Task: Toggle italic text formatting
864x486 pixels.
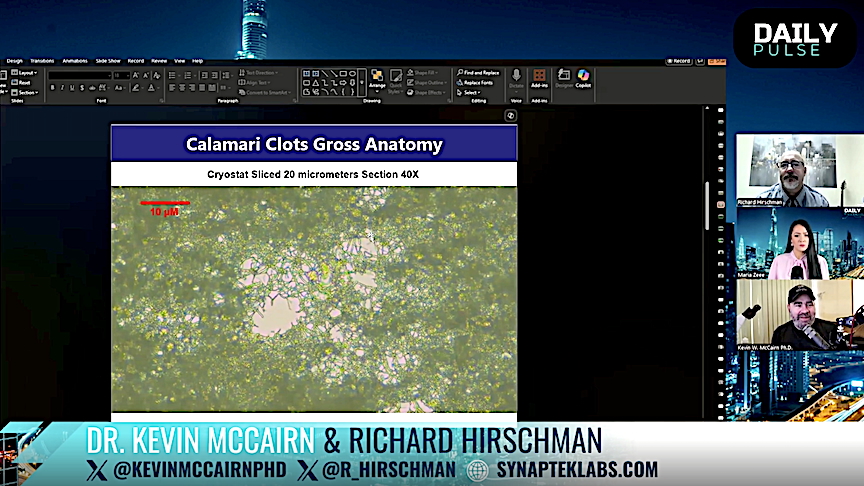Action: tap(62, 88)
